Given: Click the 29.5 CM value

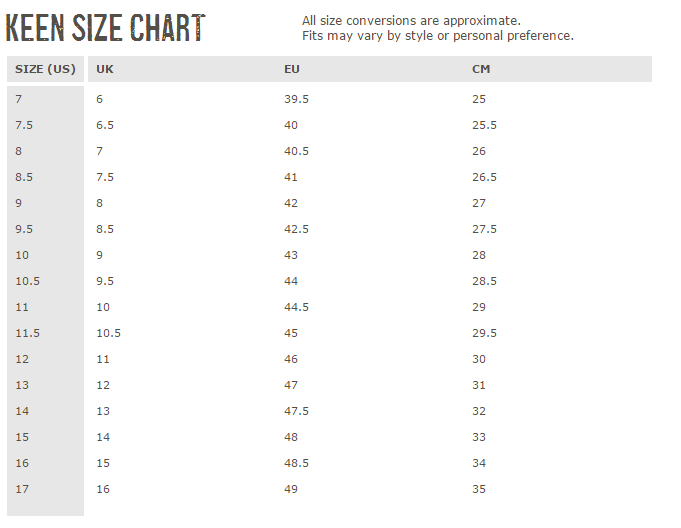Looking at the screenshot, I should point(485,333).
